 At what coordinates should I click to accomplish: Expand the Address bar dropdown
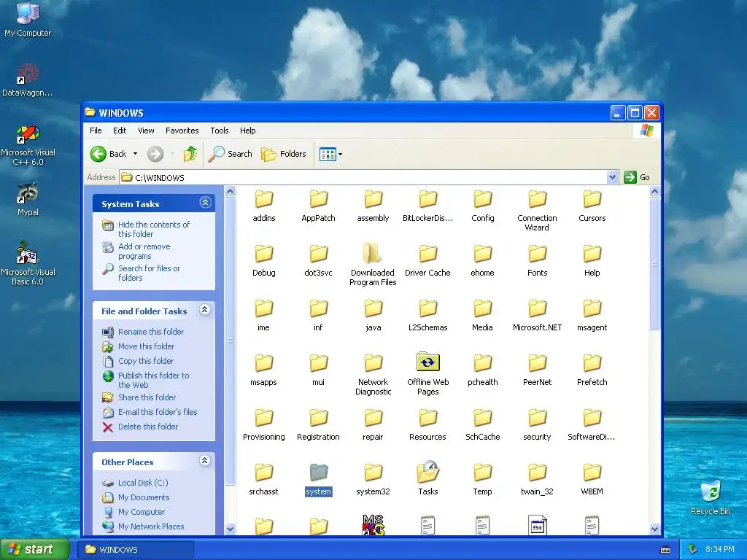pyautogui.click(x=612, y=178)
